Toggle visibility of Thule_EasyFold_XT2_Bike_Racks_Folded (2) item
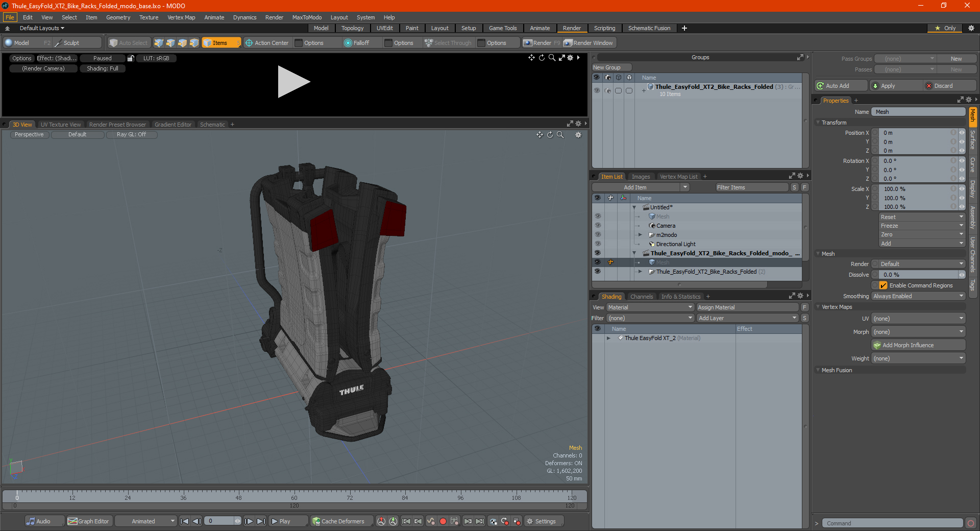Image resolution: width=980 pixels, height=531 pixels. click(x=597, y=271)
